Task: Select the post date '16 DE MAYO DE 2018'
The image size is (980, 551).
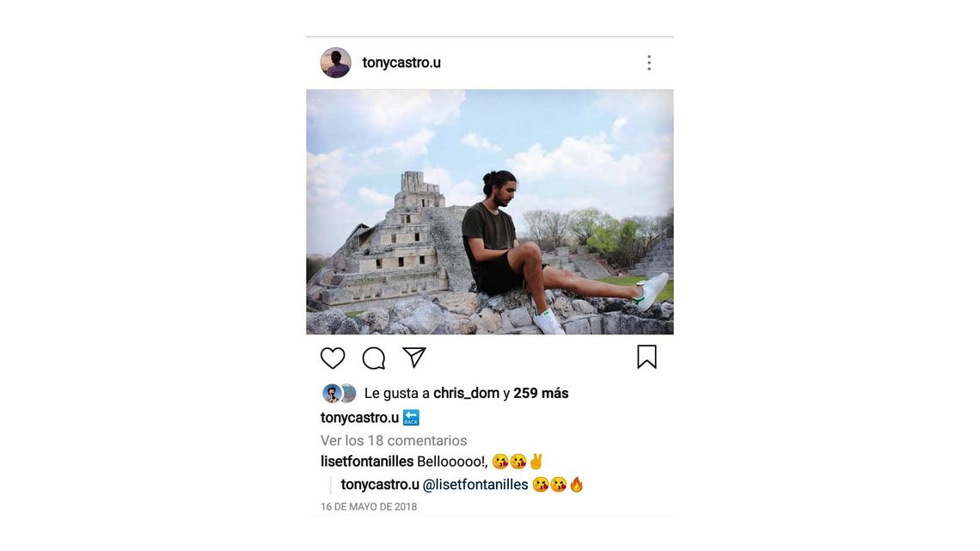Action: [x=369, y=506]
